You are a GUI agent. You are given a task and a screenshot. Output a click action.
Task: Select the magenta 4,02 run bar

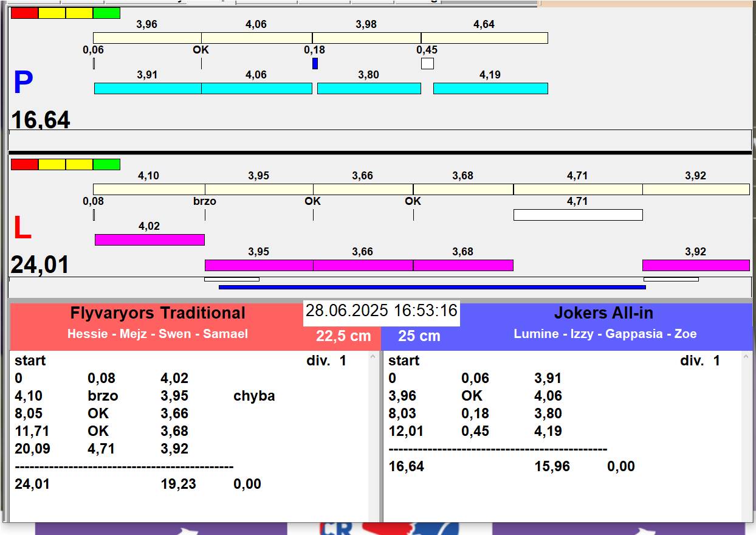pyautogui.click(x=149, y=240)
